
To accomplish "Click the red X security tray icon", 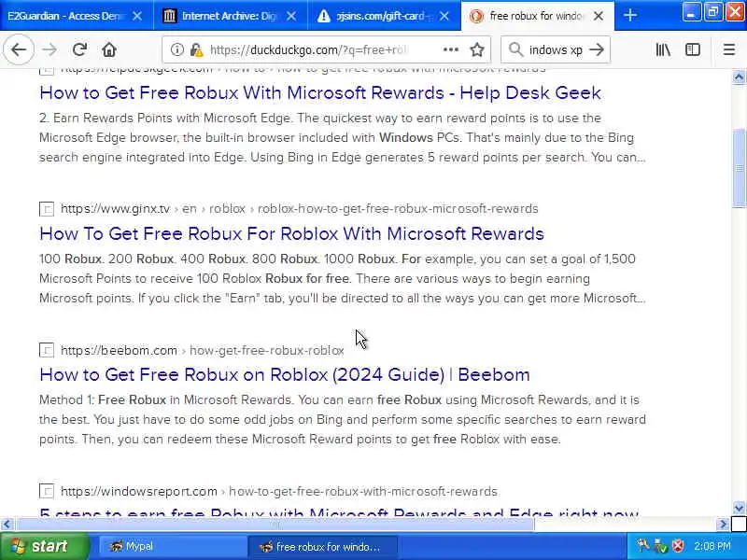I will tap(678, 546).
